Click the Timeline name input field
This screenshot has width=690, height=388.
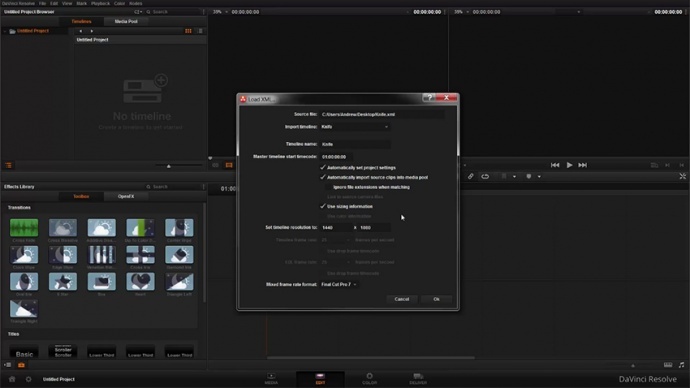355,144
